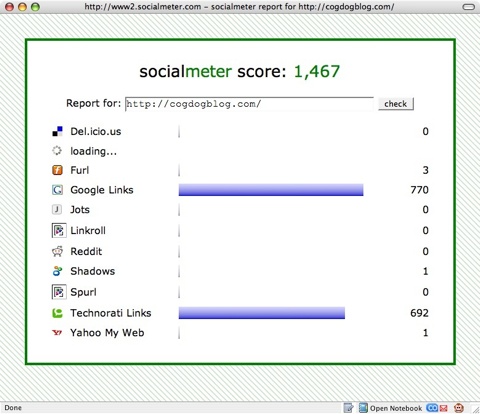Screen dimensions: 480x414
Task: Click the red Yahoo My Web icon
Action: [57, 332]
